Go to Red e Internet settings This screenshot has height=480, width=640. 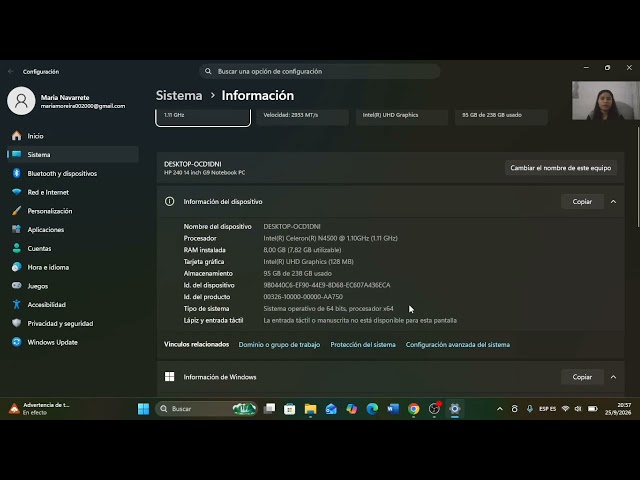(x=73, y=192)
